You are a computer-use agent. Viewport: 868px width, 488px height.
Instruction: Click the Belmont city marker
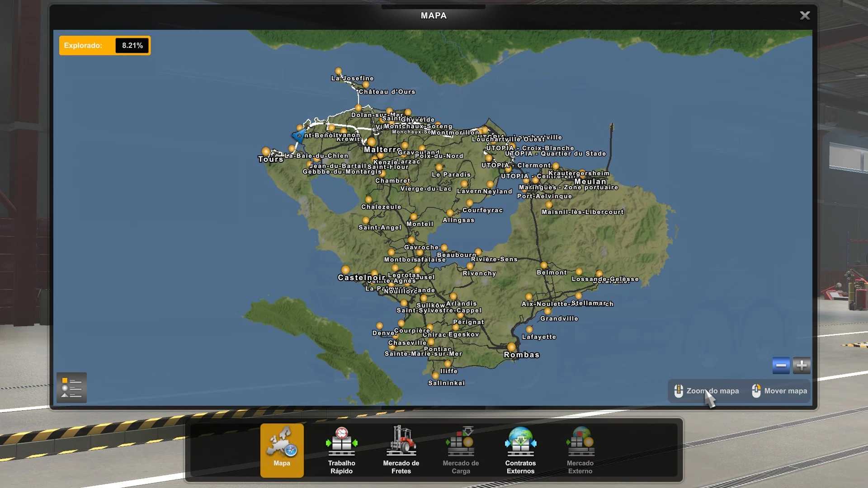pos(544,265)
